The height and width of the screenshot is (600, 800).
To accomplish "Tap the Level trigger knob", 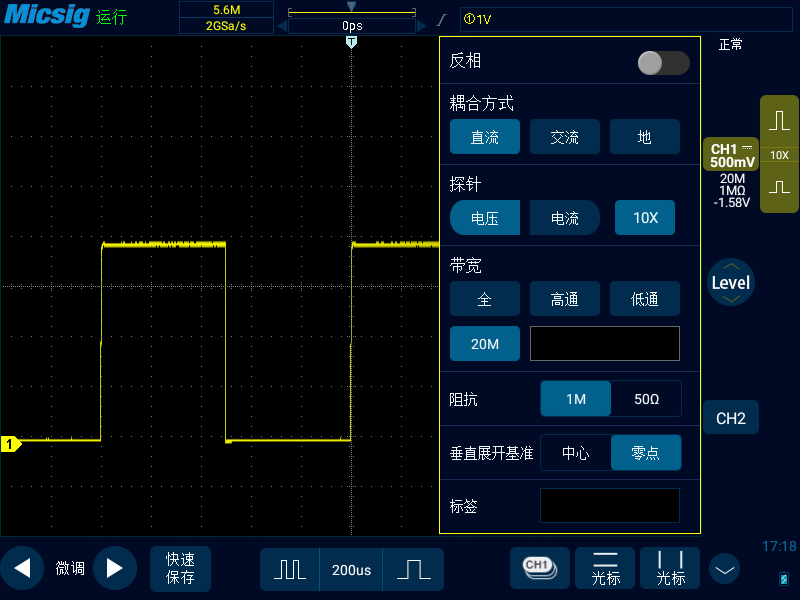I will coord(731,282).
